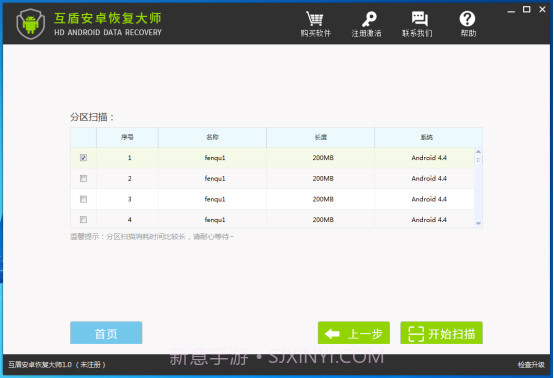Click the 序号 column header
Screen dimensions: 554x378
(x=127, y=137)
